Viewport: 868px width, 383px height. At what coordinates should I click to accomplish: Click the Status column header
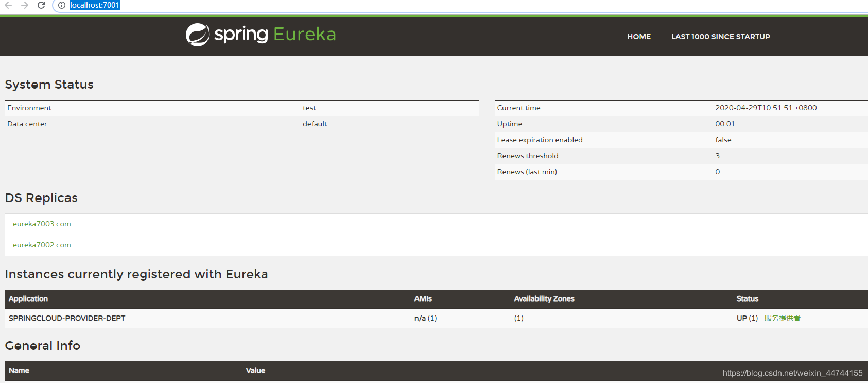pos(747,298)
